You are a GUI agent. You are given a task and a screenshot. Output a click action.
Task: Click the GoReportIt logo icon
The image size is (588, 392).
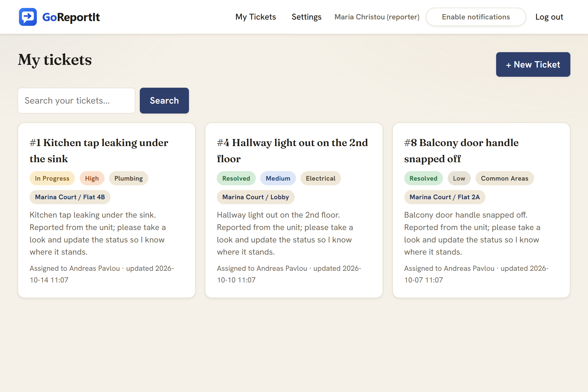coord(28,17)
